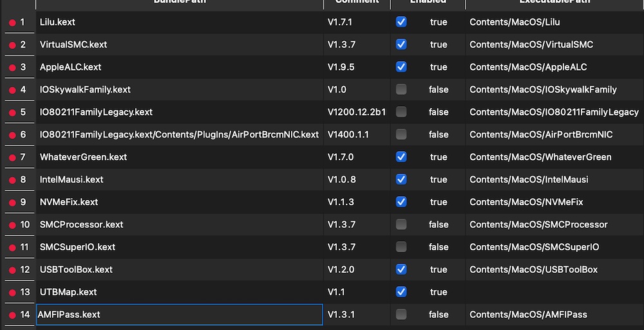The height and width of the screenshot is (330, 644).
Task: Click the red dot on row 12
Action: (x=12, y=270)
